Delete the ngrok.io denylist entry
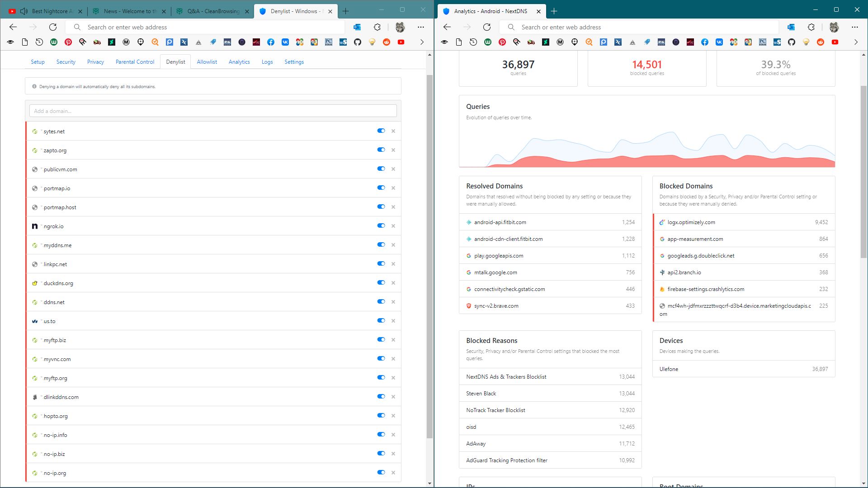 coord(393,226)
